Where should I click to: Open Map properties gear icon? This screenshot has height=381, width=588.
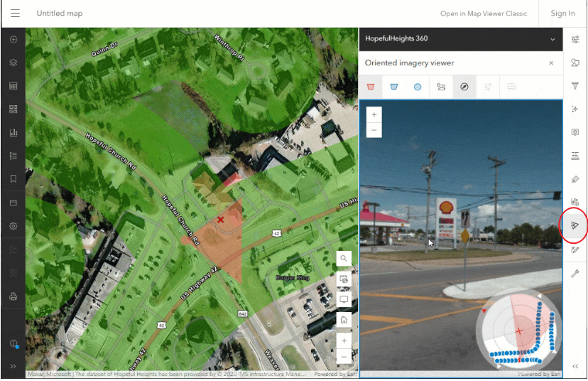tap(13, 226)
